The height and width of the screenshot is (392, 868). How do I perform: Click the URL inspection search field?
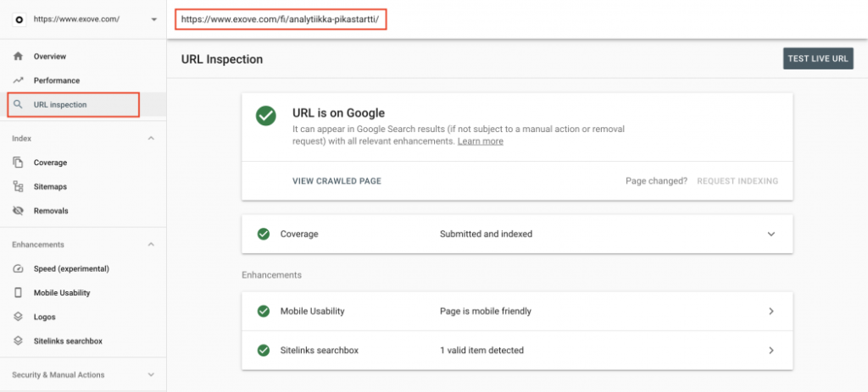point(280,19)
